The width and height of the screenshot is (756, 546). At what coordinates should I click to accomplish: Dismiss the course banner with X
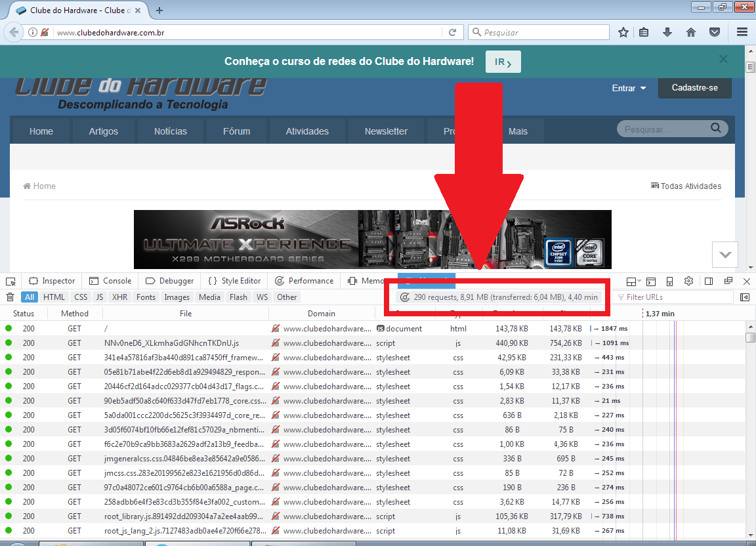(x=723, y=59)
